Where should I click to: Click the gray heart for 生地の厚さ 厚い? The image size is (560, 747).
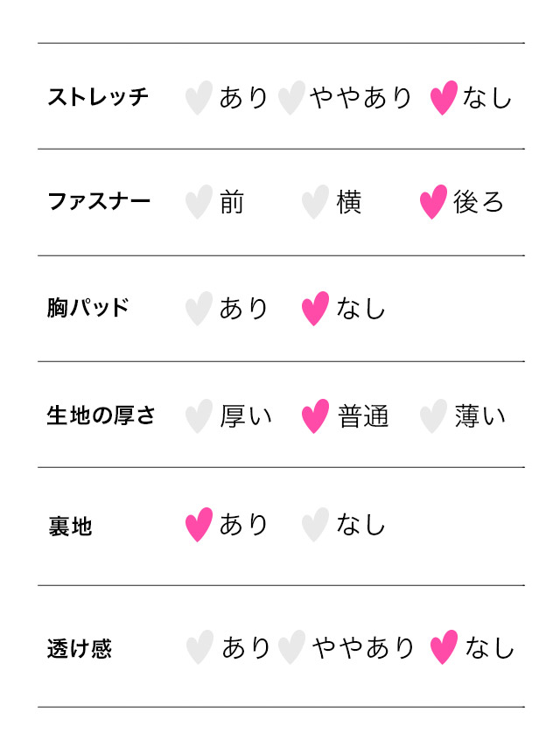[199, 415]
